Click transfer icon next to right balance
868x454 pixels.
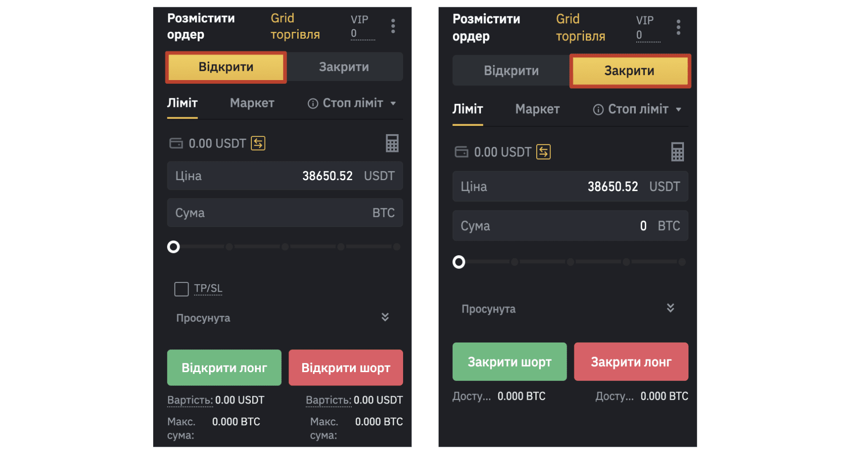coord(544,152)
